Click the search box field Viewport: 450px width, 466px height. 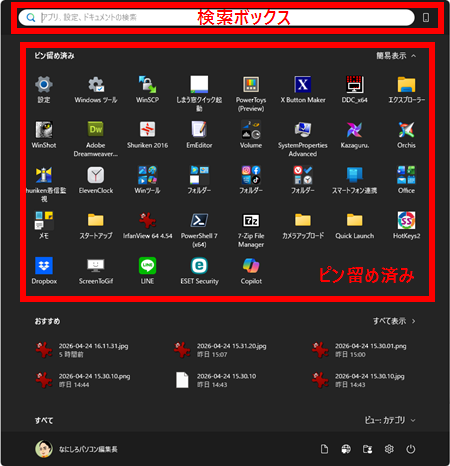click(x=216, y=17)
